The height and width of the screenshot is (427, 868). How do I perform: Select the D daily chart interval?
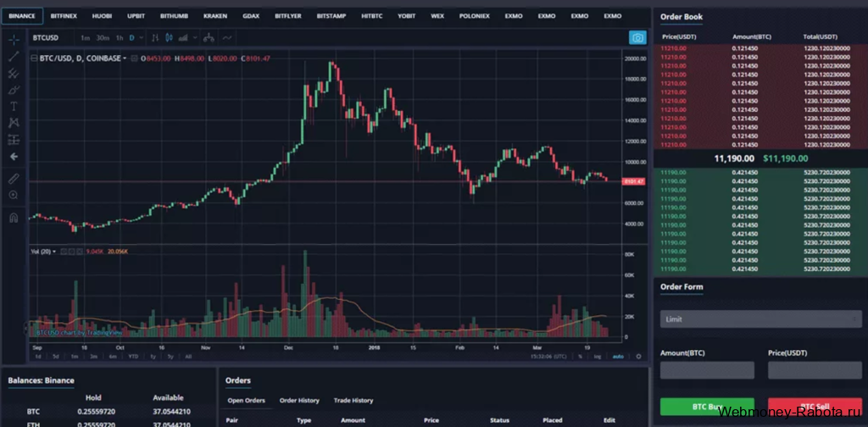pyautogui.click(x=131, y=38)
